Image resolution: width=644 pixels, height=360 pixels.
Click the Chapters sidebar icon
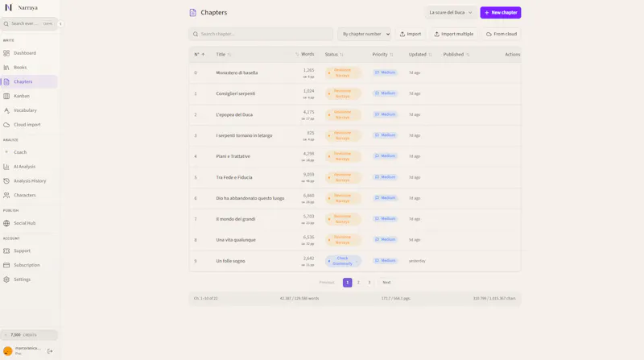pos(6,82)
